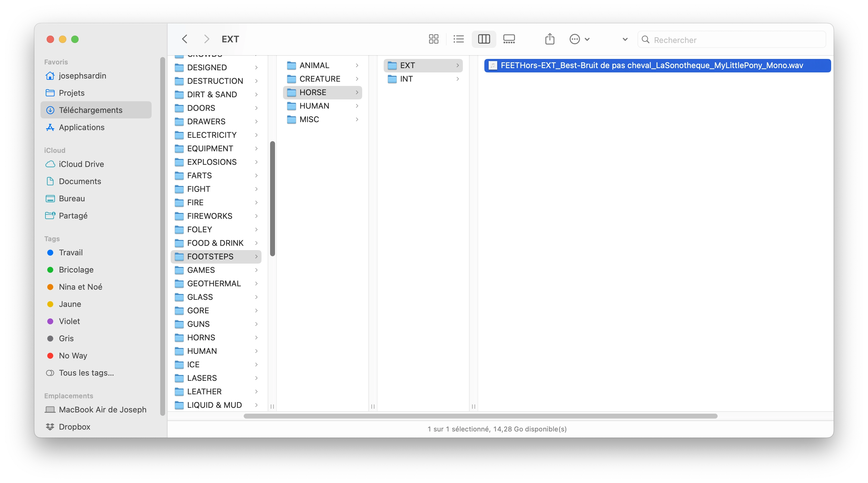This screenshot has height=483, width=868.
Task: Click the first column vertical scrollbar
Action: [x=272, y=199]
